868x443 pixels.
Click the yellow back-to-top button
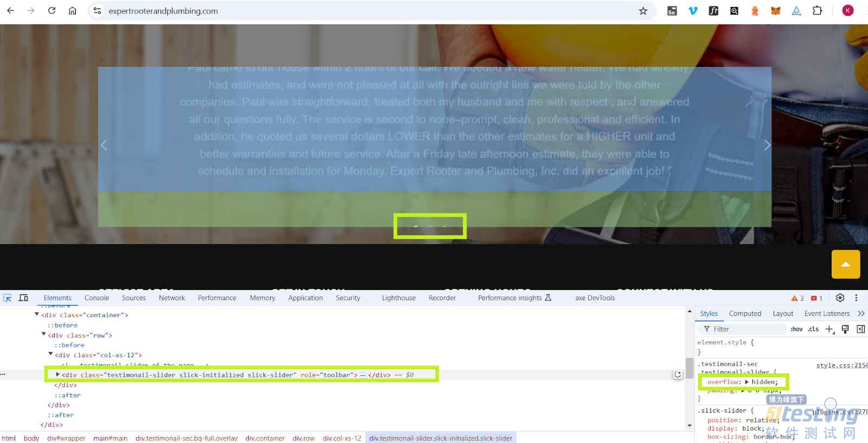[845, 264]
